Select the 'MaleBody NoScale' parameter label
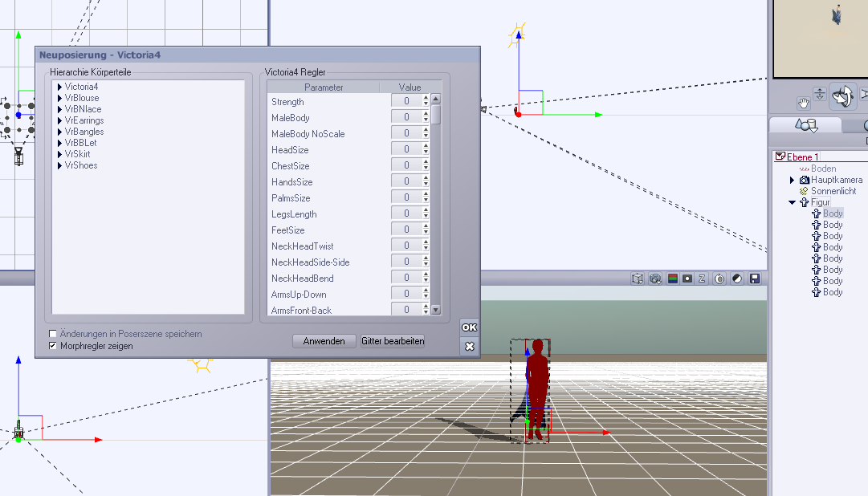Image resolution: width=868 pixels, height=496 pixels. coord(308,134)
